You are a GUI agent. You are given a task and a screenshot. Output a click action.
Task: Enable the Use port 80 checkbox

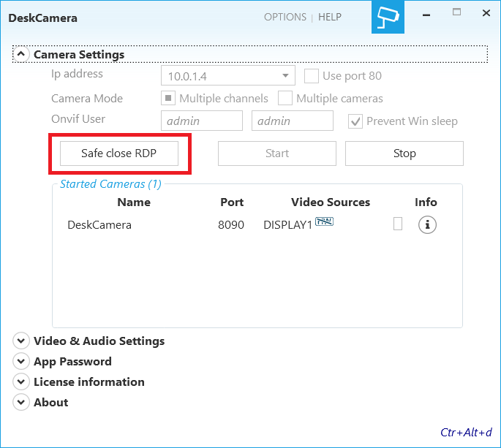tap(311, 75)
